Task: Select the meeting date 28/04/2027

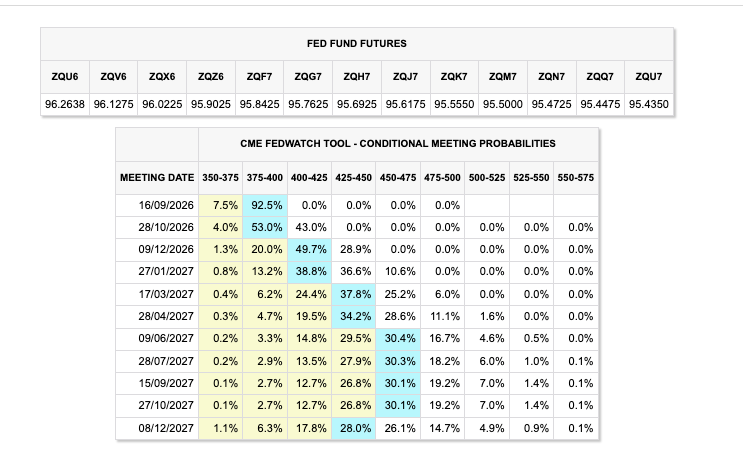Action: (x=157, y=317)
